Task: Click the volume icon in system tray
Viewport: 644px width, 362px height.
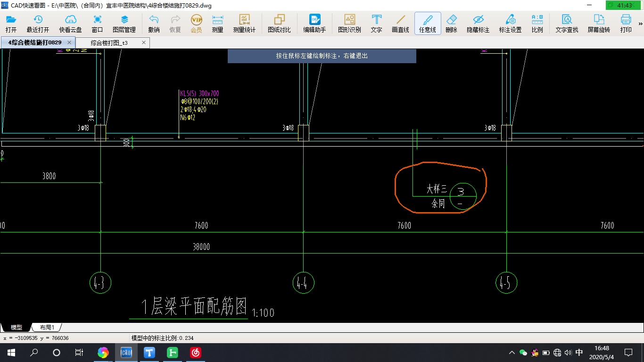Action: [568, 352]
